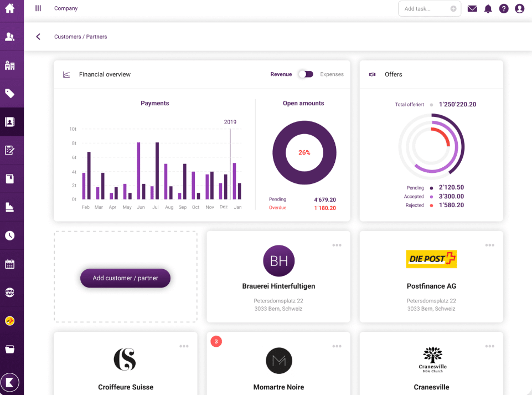532x395 pixels.
Task: Click the Overdue amount 1'180.20
Action: point(325,208)
